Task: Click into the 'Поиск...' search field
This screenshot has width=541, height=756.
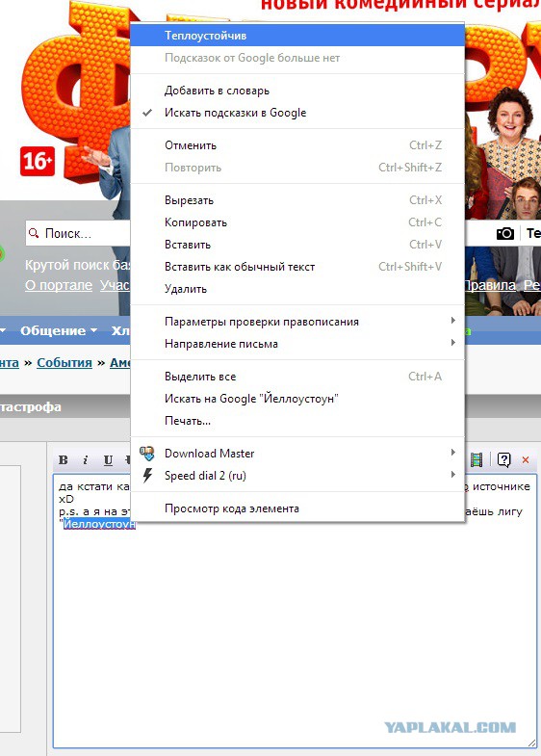Action: pos(79,233)
